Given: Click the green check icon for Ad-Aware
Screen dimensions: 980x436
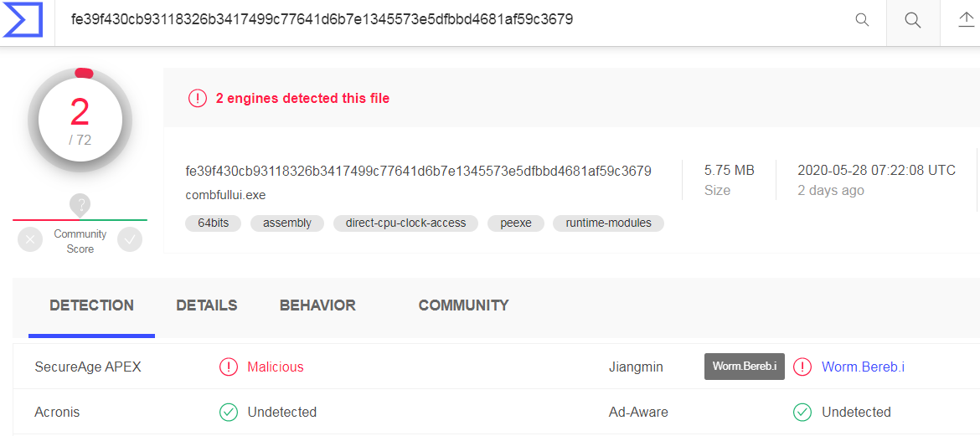Looking at the screenshot, I should [x=802, y=413].
